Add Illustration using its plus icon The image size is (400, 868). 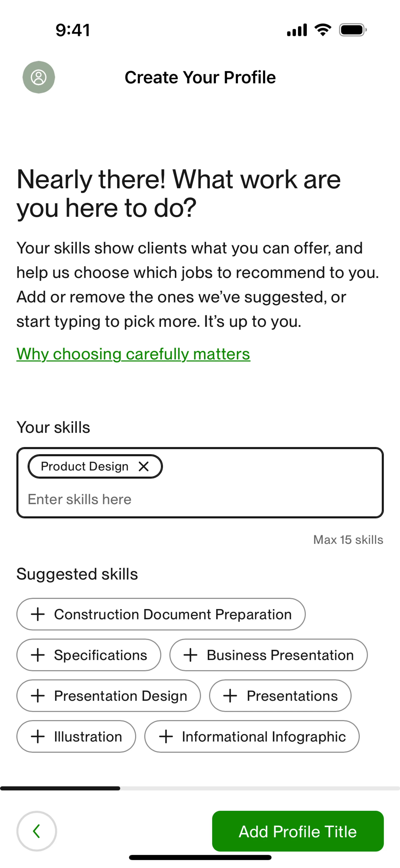(38, 737)
